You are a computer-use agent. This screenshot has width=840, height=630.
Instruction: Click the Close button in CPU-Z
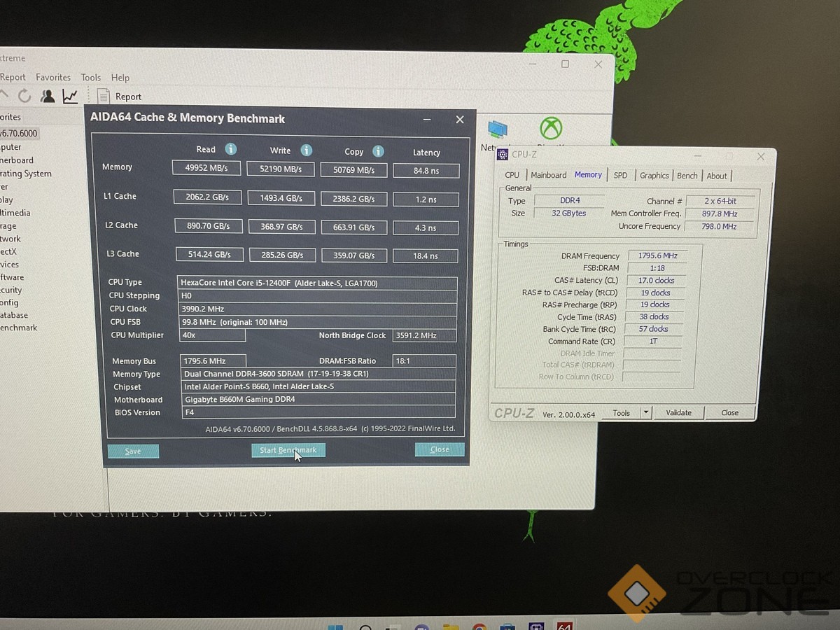730,412
